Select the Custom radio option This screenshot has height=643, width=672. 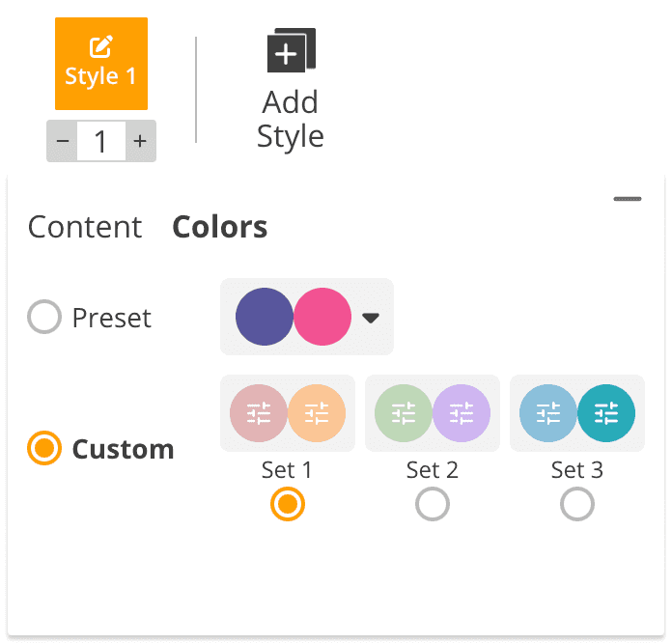(x=44, y=449)
